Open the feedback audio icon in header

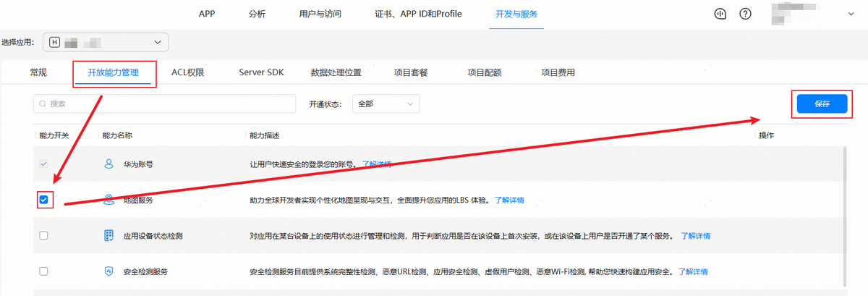pyautogui.click(x=720, y=14)
